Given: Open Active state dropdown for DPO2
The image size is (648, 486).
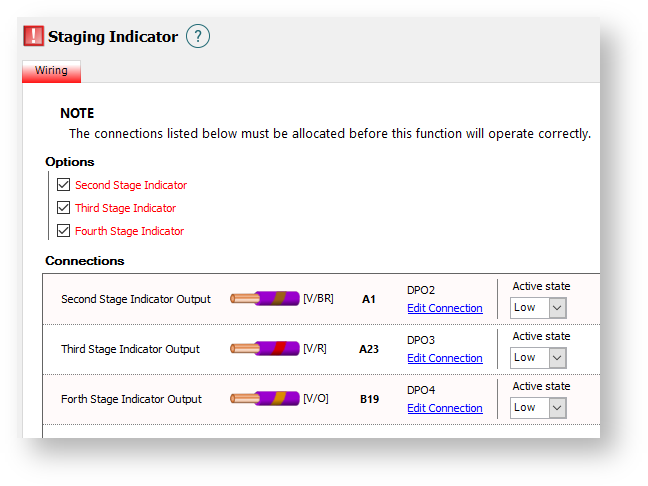Looking at the screenshot, I should coord(538,308).
